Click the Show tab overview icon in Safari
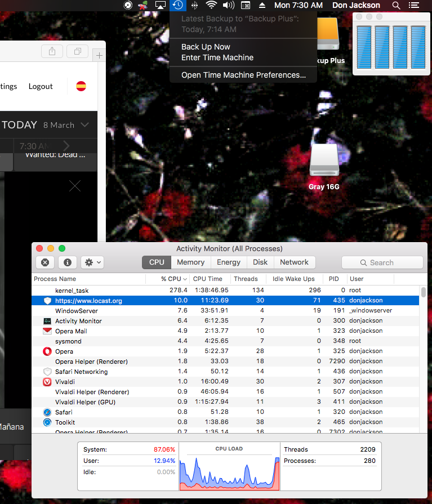 (x=78, y=51)
